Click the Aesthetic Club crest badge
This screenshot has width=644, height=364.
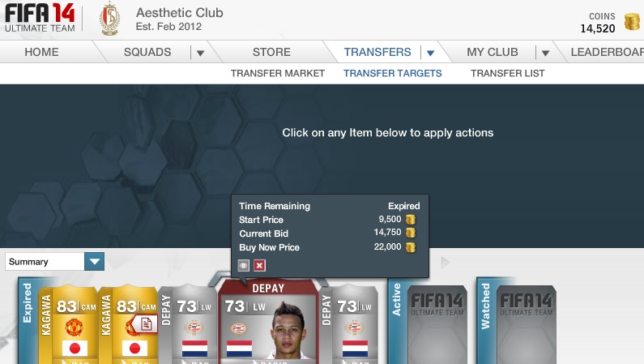(109, 19)
